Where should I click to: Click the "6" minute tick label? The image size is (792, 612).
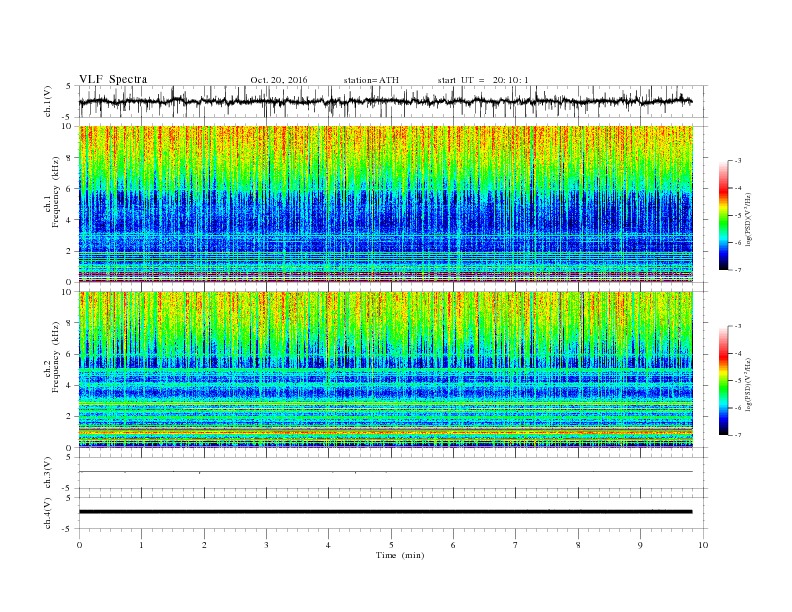[x=453, y=545]
